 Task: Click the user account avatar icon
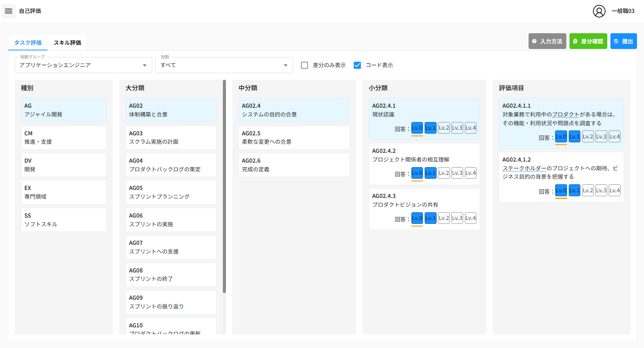pos(599,11)
